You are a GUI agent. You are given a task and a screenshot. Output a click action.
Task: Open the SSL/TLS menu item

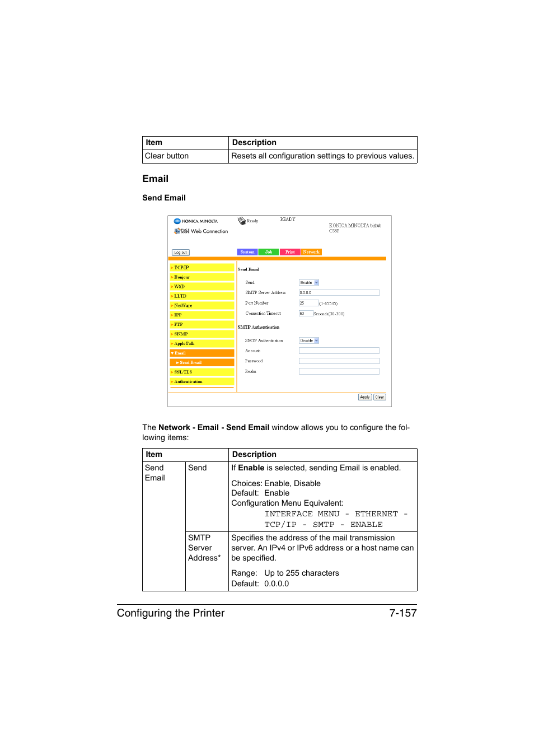pos(202,372)
